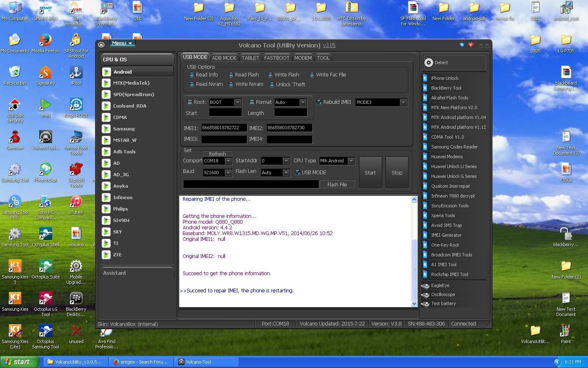This screenshot has height=368, width=588.
Task: Open the Paint desktop shortcut
Action: pyautogui.click(x=566, y=334)
